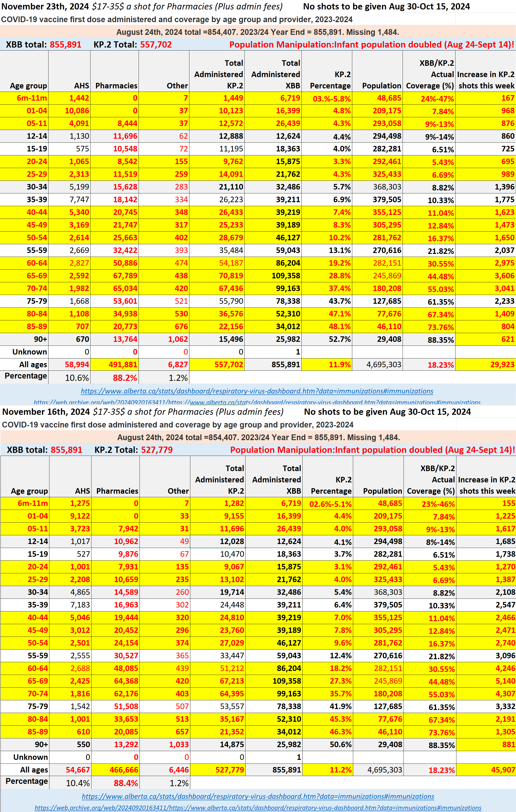The image size is (516, 812).
Task: Click coverage cell 24%-47%
Action: [x=429, y=99]
